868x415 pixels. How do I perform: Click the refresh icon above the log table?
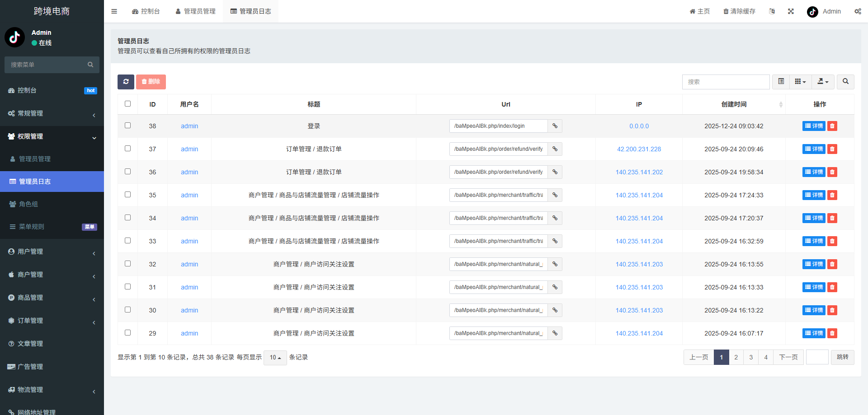coord(126,82)
